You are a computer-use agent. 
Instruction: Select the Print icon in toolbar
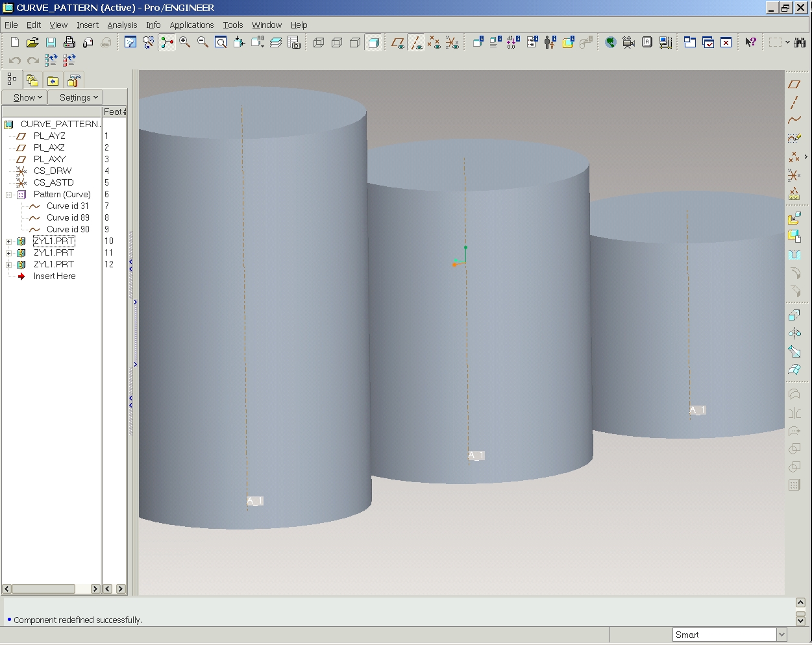[x=69, y=43]
